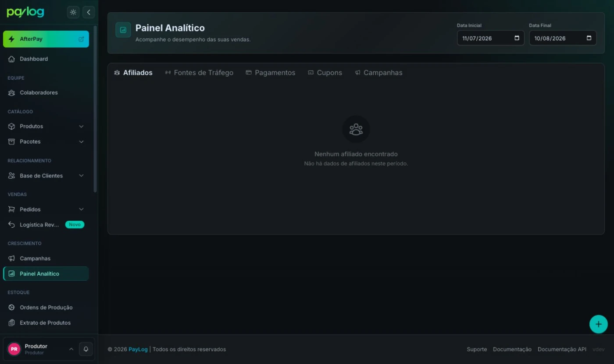Click the Ordens de Produção icon
Viewport: 614px width, 364px height.
click(x=11, y=307)
